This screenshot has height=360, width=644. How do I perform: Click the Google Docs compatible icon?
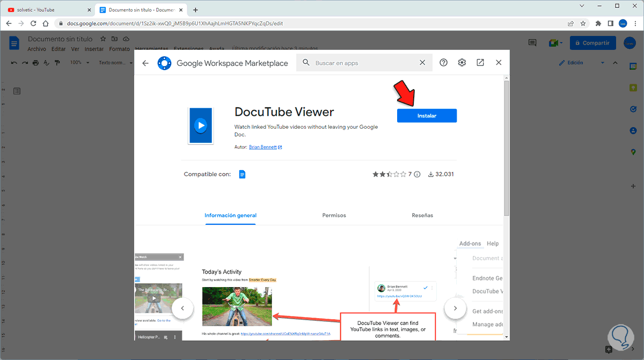click(x=242, y=174)
